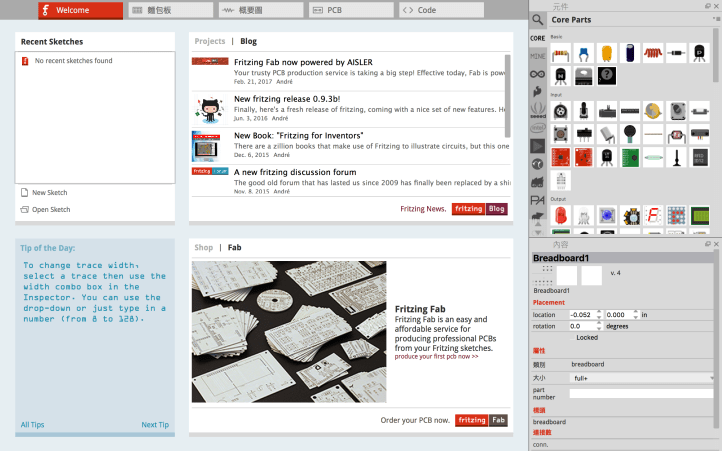722x451 pixels.
Task: Pick the red LED in Output
Action: (x=561, y=215)
